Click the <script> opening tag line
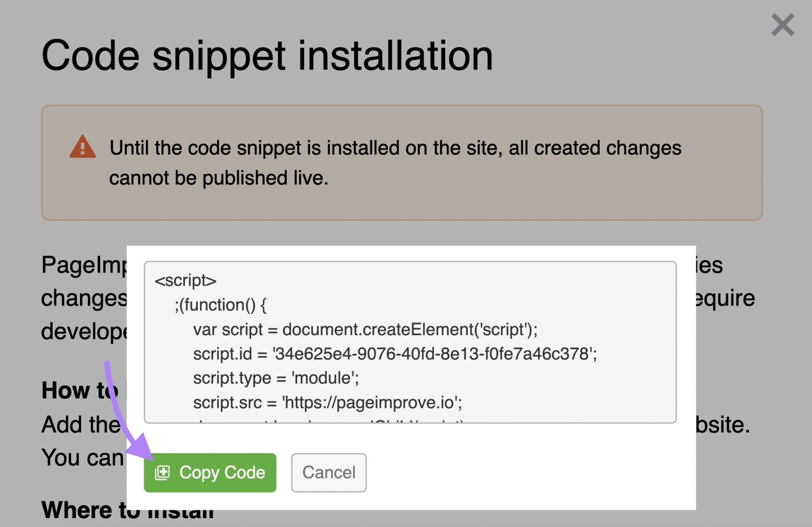Image resolution: width=812 pixels, height=527 pixels. (186, 281)
